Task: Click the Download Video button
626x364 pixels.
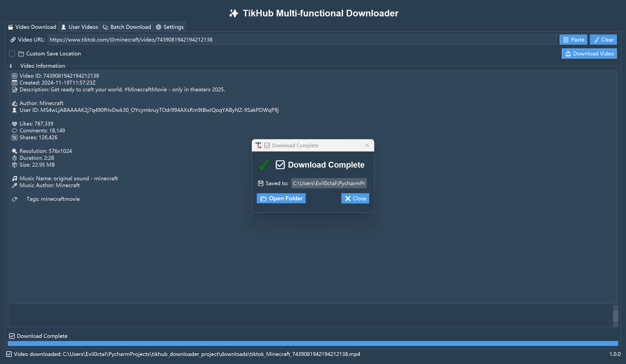Action: [x=589, y=54]
